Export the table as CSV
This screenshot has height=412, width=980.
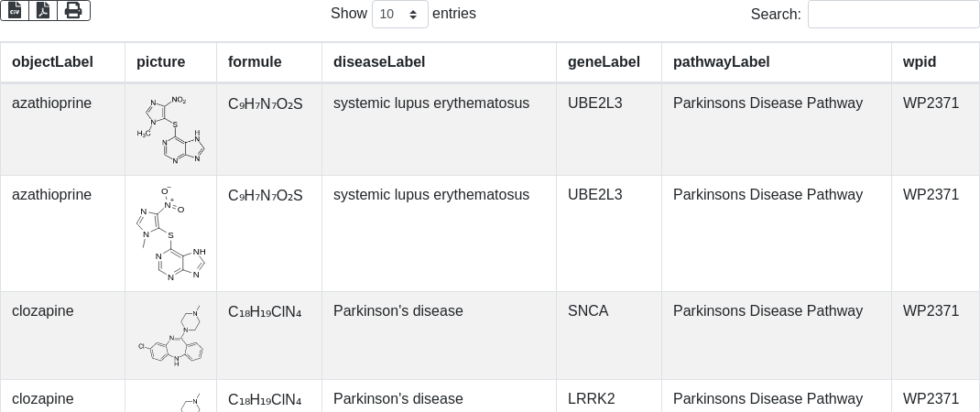point(15,10)
